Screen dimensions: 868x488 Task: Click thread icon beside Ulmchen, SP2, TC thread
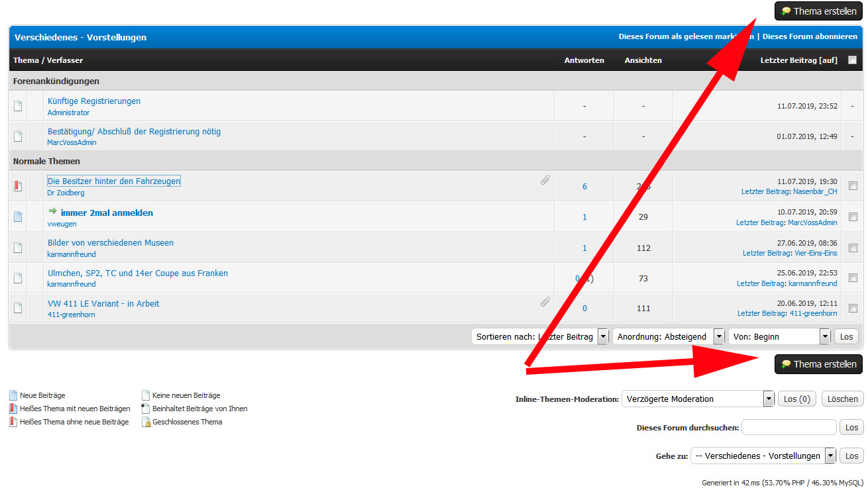click(18, 278)
